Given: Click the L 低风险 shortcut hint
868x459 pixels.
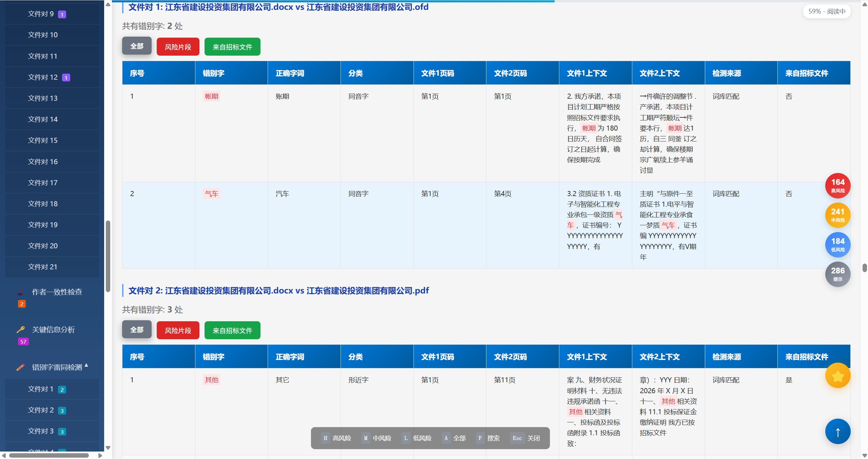Looking at the screenshot, I should (417, 438).
